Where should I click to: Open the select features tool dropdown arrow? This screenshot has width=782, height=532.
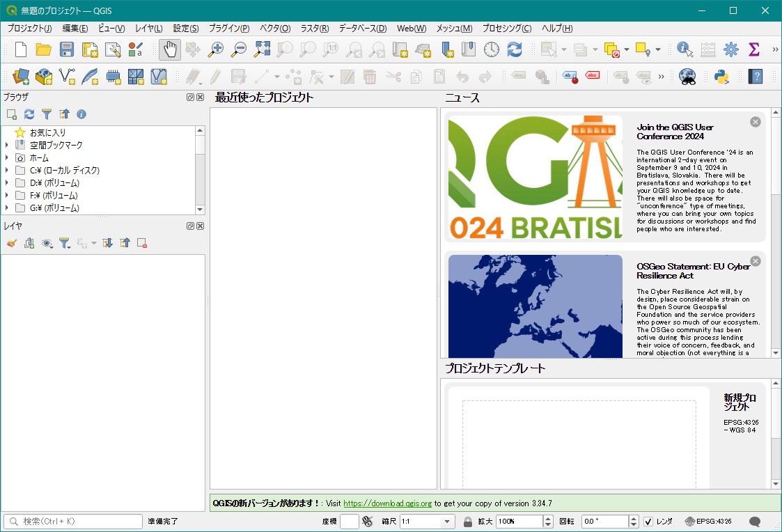click(564, 49)
